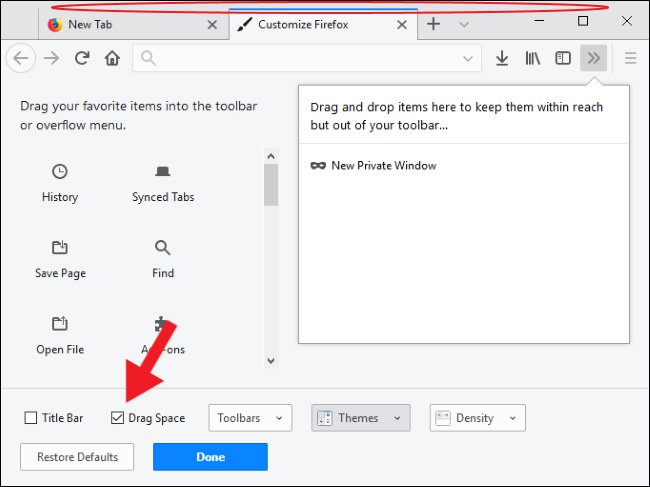Viewport: 650px width, 487px height.
Task: Maximize the Firefox window
Action: 583,21
